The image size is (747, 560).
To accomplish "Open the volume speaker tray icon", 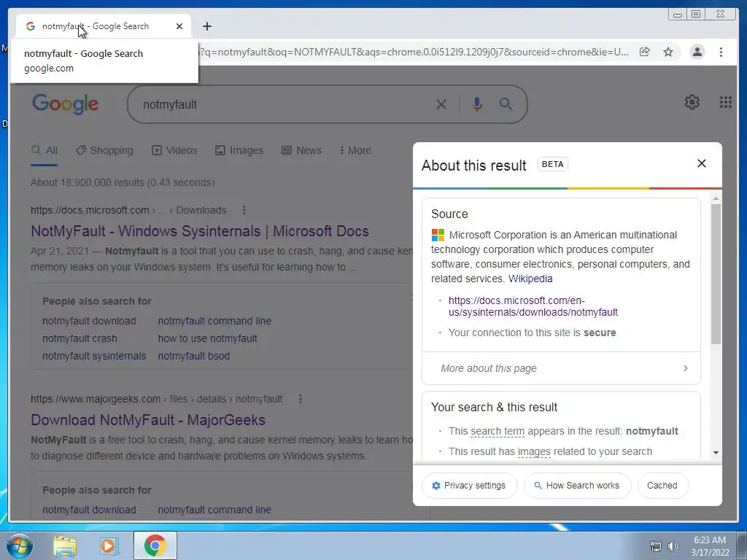I will (x=673, y=546).
